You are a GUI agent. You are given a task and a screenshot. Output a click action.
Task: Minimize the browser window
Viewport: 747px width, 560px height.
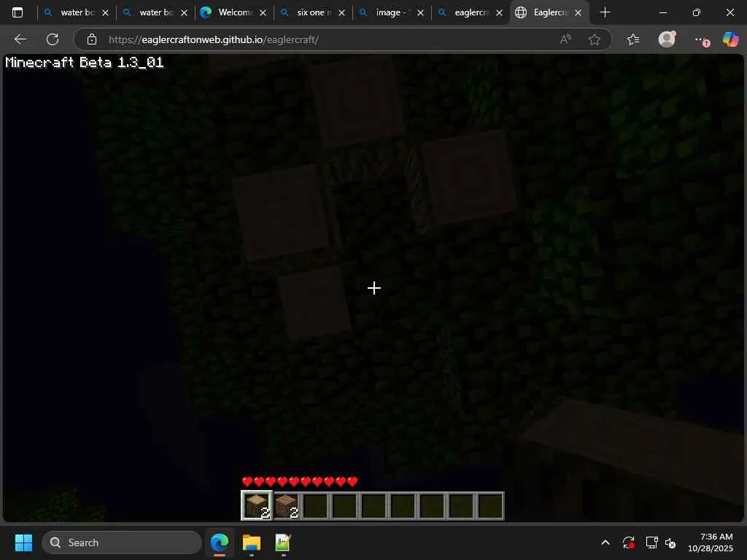point(662,12)
